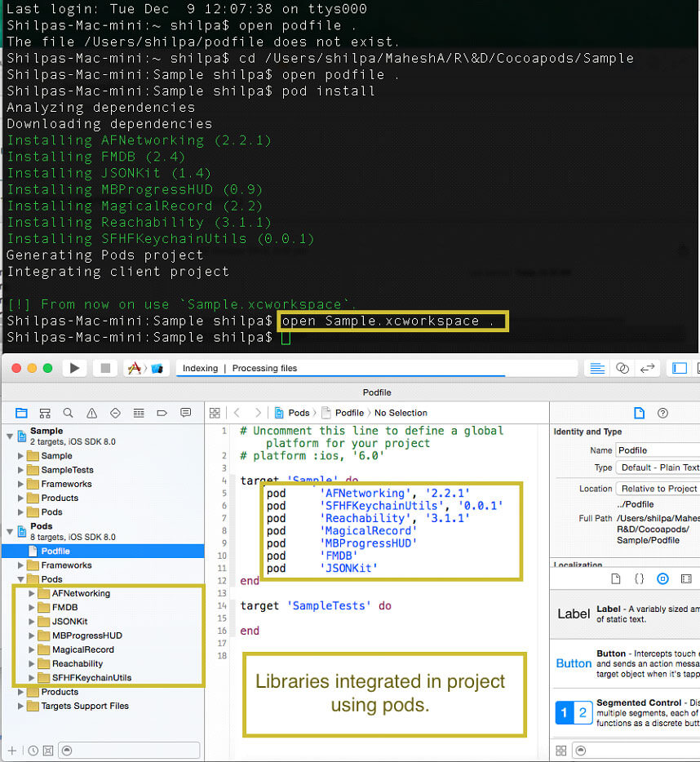Show the Assistant editor
The height and width of the screenshot is (762, 700).
coord(622,369)
